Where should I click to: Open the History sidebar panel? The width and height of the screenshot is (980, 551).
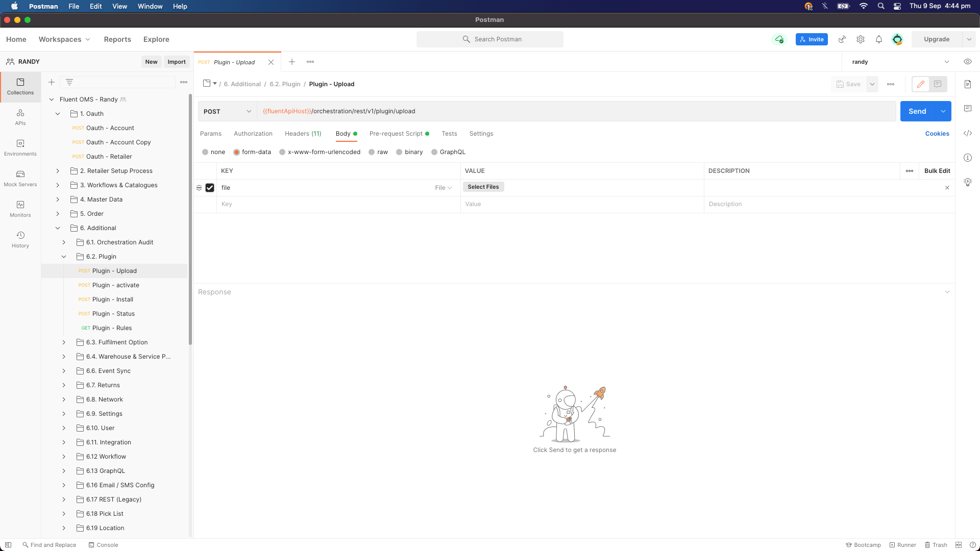coord(20,239)
